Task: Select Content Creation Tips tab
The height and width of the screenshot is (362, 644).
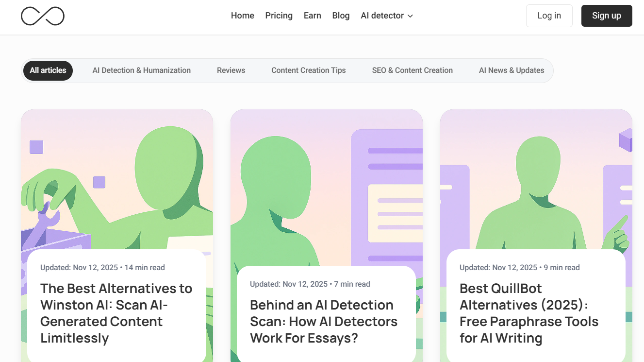Action: pyautogui.click(x=309, y=70)
